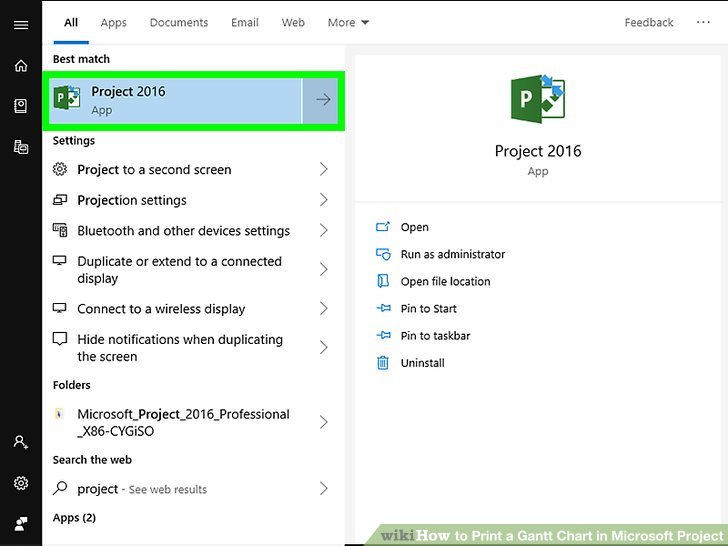Click the feedback person icon at sidebar bottom
This screenshot has width=728, height=546.
(21, 524)
